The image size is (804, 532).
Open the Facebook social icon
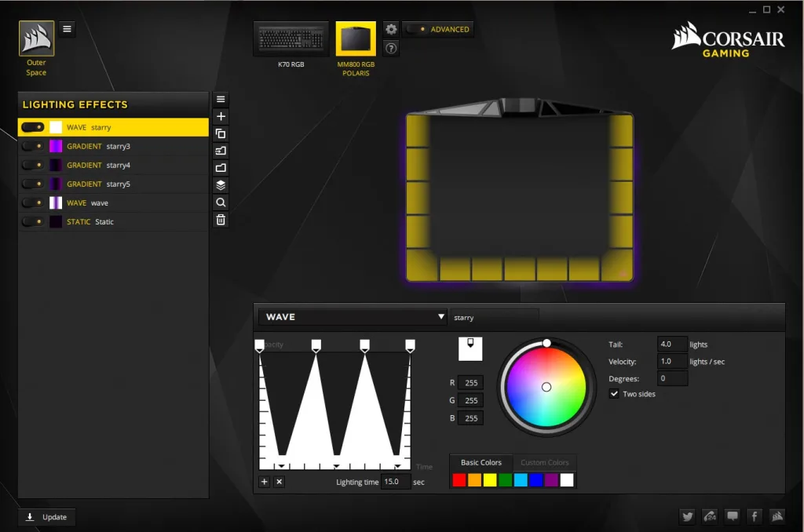point(755,516)
